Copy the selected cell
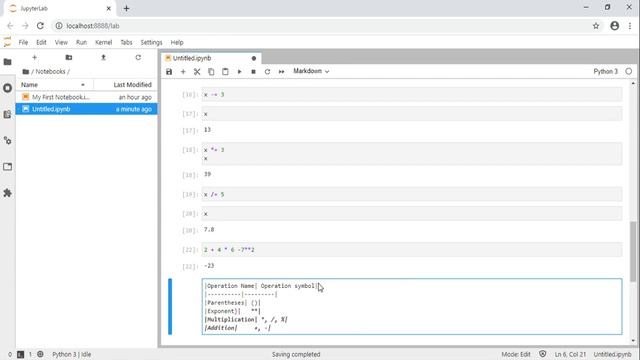This screenshot has width=640, height=360. tap(211, 71)
